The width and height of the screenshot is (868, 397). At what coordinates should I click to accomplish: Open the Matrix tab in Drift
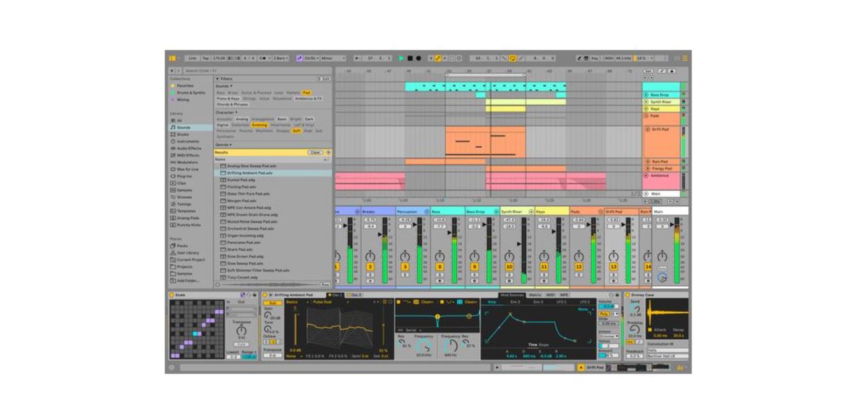click(x=535, y=295)
